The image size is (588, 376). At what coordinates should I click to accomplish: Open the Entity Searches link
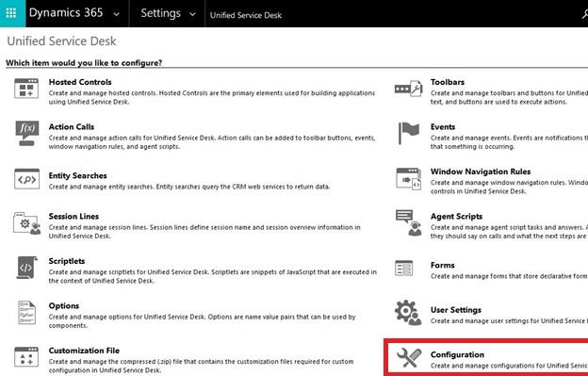click(77, 175)
